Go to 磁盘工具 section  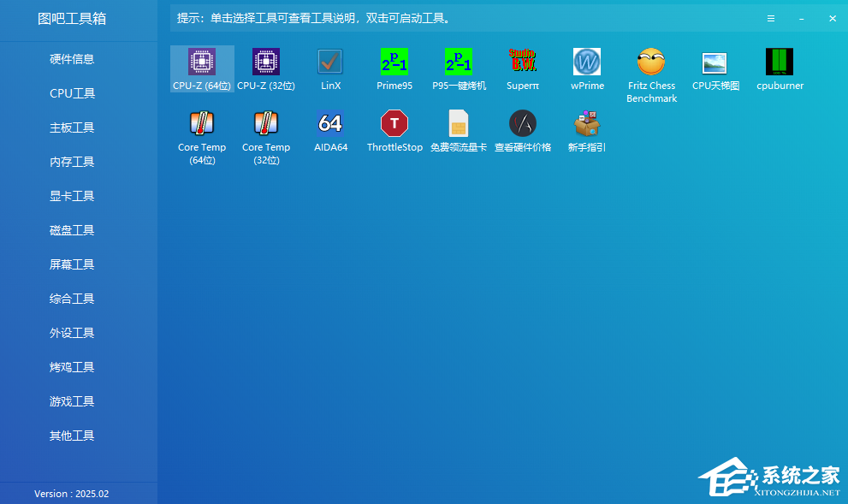tap(72, 230)
